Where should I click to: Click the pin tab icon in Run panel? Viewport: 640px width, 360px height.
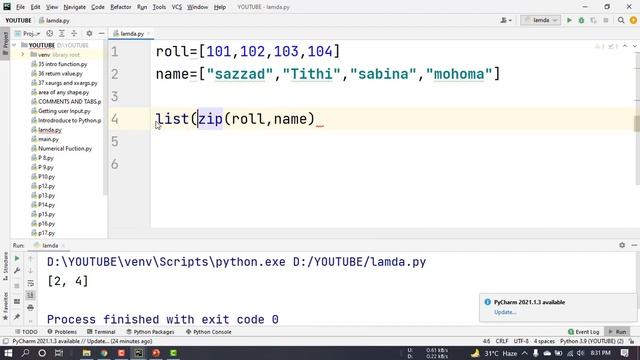point(17,317)
